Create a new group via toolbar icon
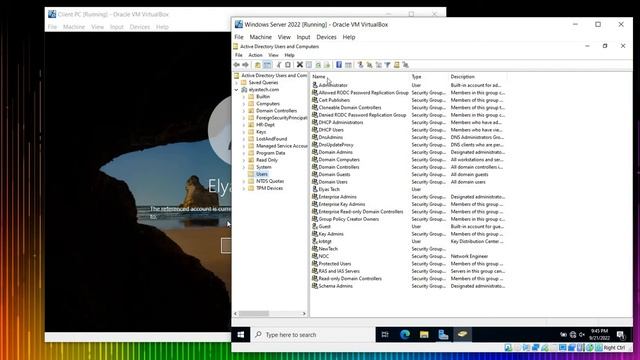Image resolution: width=640 pixels, height=360 pixels. coord(369,65)
